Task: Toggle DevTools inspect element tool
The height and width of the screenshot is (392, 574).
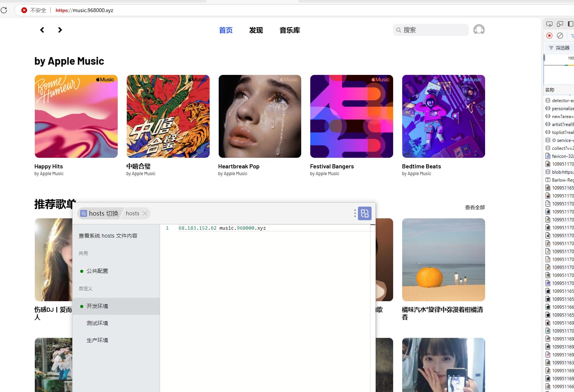Action: (x=549, y=24)
